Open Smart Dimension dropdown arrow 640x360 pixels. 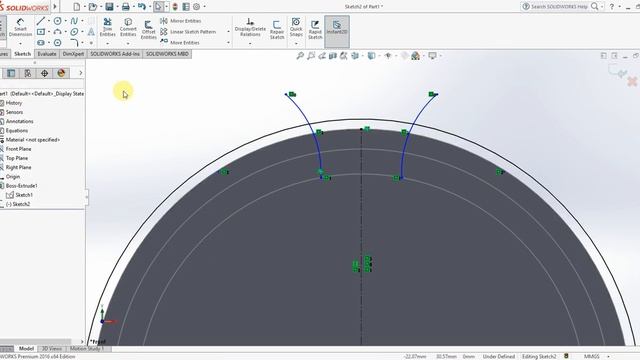point(20,43)
